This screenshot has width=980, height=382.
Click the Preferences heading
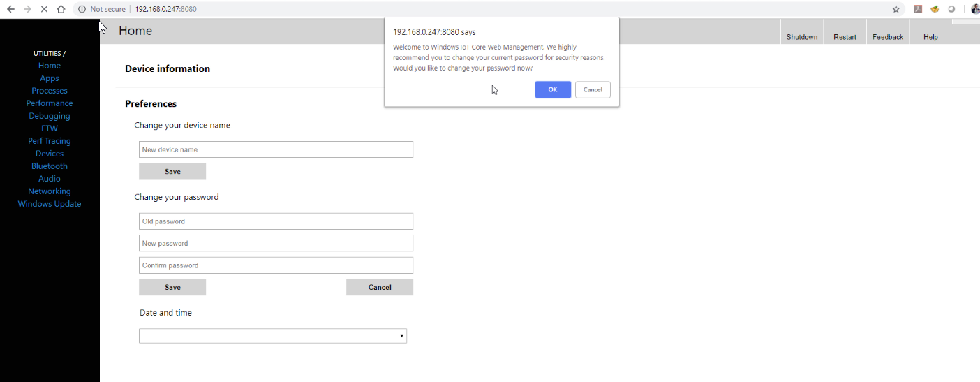[151, 103]
